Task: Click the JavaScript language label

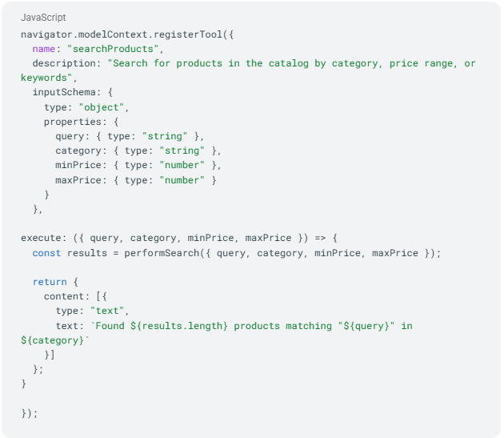Action: [43, 18]
